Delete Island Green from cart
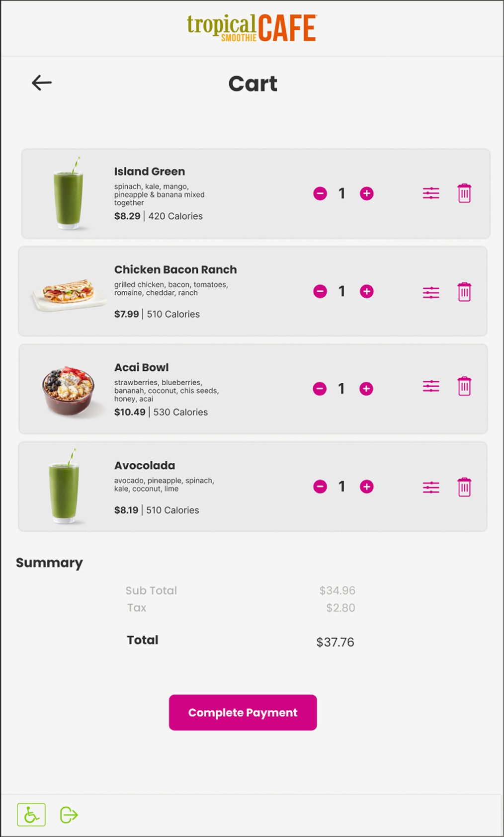The image size is (504, 837). 464,193
